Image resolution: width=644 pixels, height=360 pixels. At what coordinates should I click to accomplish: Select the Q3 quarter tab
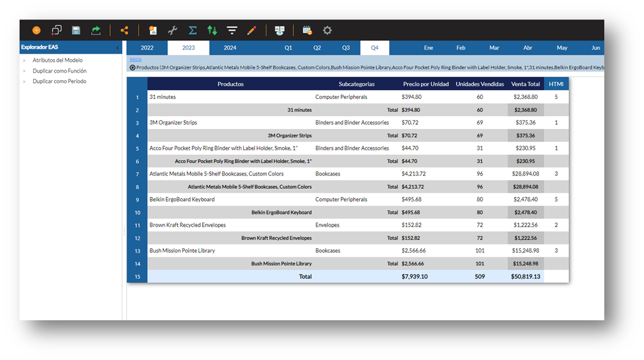coord(346,48)
